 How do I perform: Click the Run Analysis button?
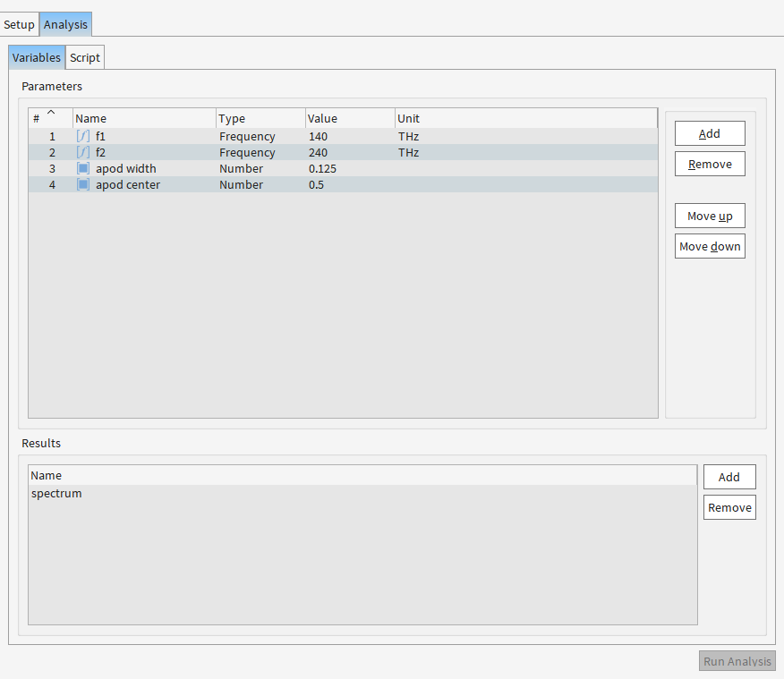pos(737,661)
